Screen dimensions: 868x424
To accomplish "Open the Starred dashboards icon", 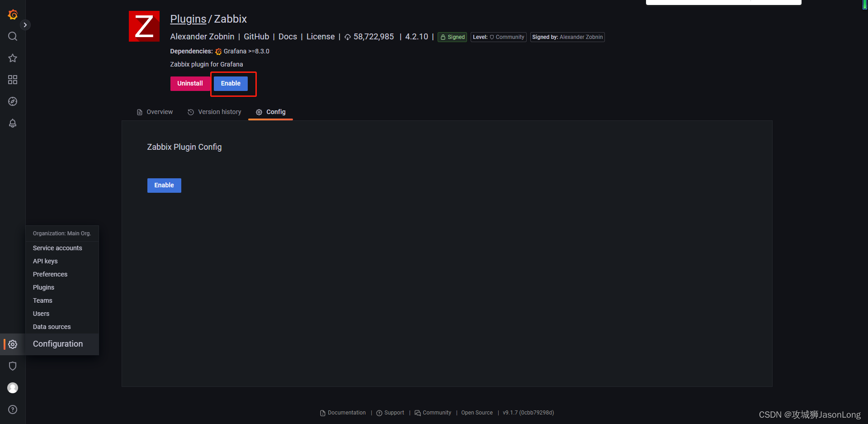I will 13,58.
